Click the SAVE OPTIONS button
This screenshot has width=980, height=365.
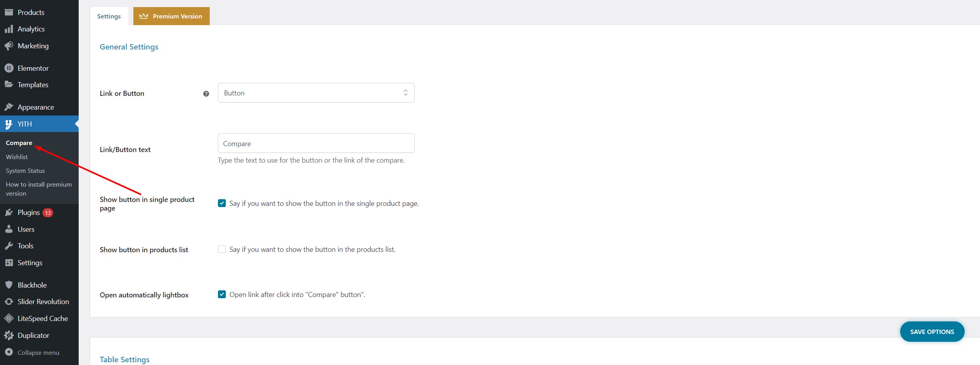click(932, 332)
